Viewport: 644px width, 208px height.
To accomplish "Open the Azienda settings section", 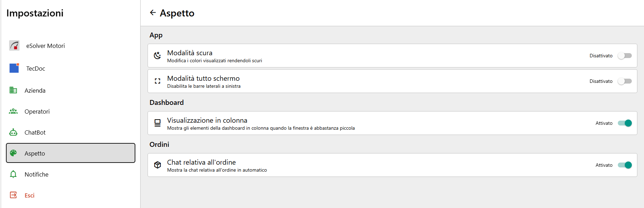I will click(x=70, y=90).
